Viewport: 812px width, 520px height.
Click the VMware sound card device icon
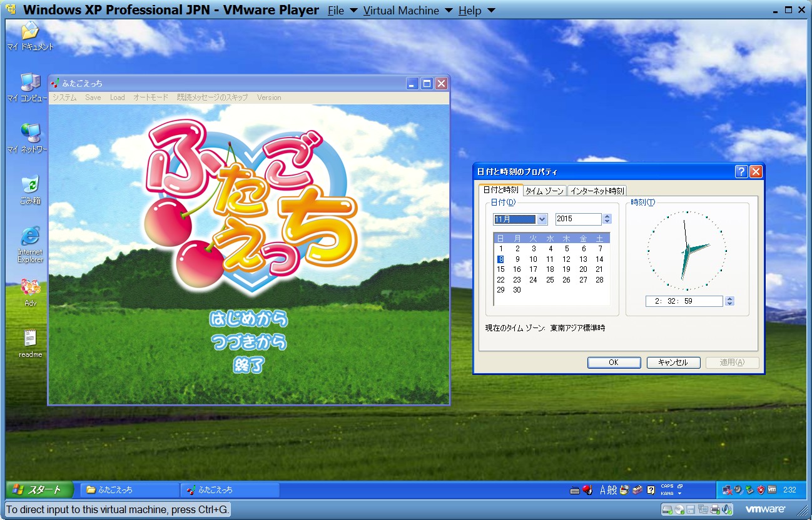727,509
